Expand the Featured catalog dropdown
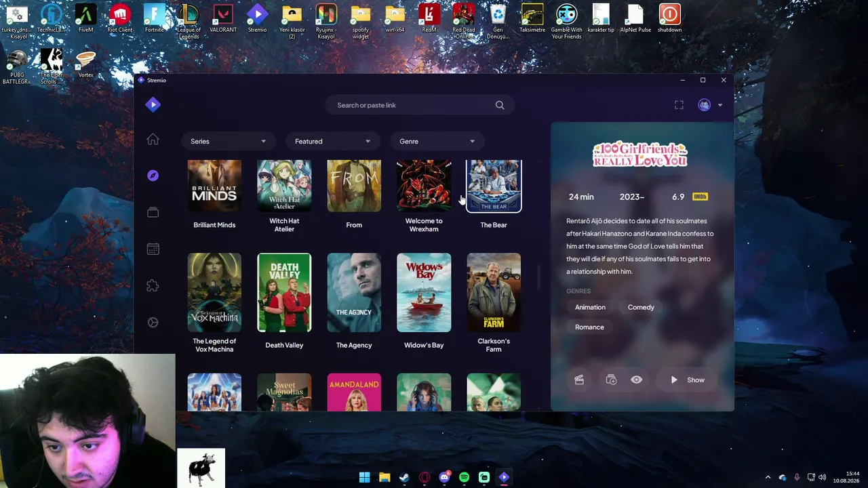This screenshot has height=488, width=868. pyautogui.click(x=332, y=142)
